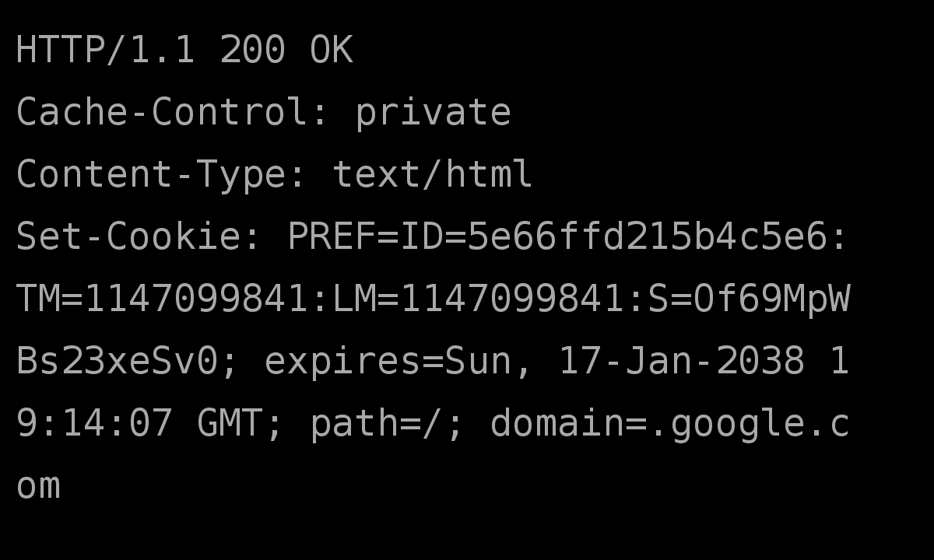Click the PREF=ID=5e66ffd215b4c5e6 cookie value
This screenshot has height=560, width=934.
click(x=557, y=236)
